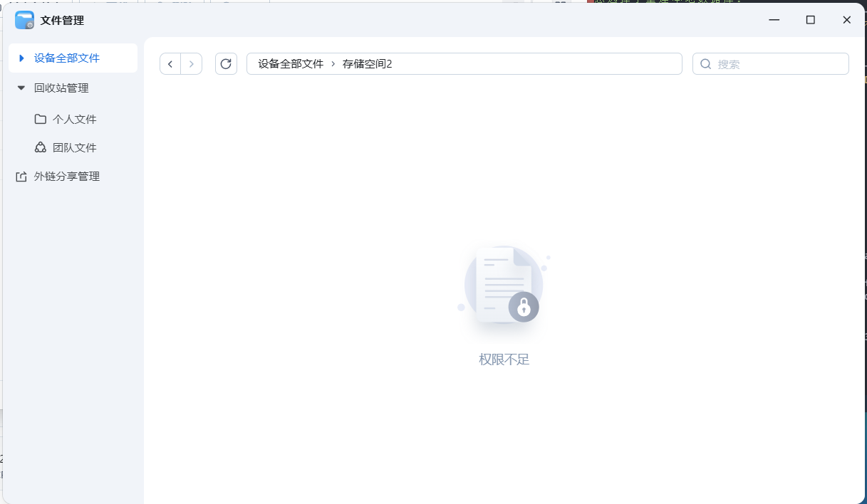Viewport: 867px width, 504px height.
Task: Click the magnifier icon in the search box
Action: click(x=705, y=63)
